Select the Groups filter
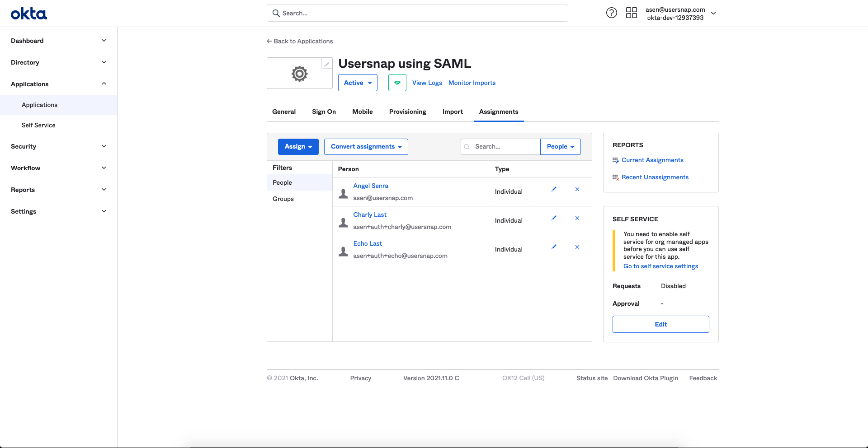This screenshot has height=448, width=868. coord(300,199)
